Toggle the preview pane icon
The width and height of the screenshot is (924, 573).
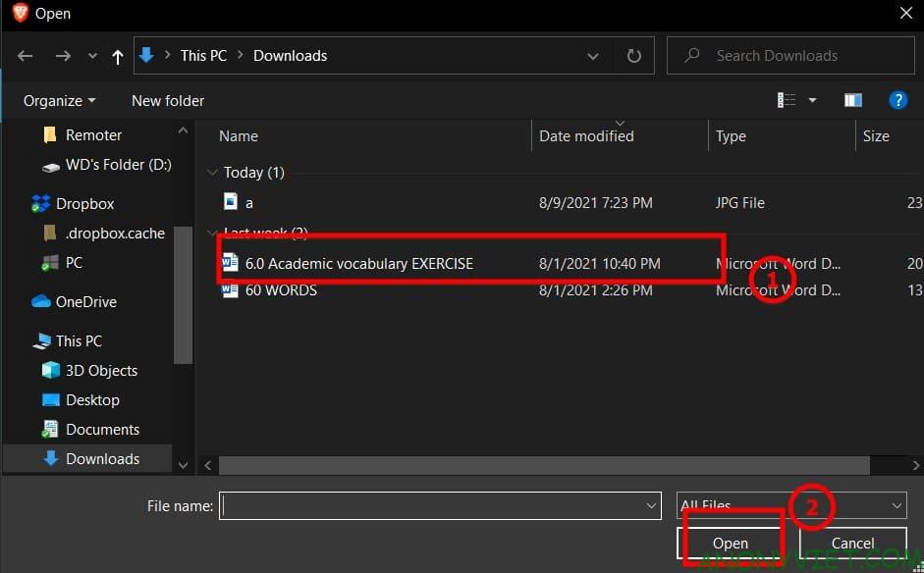point(852,100)
